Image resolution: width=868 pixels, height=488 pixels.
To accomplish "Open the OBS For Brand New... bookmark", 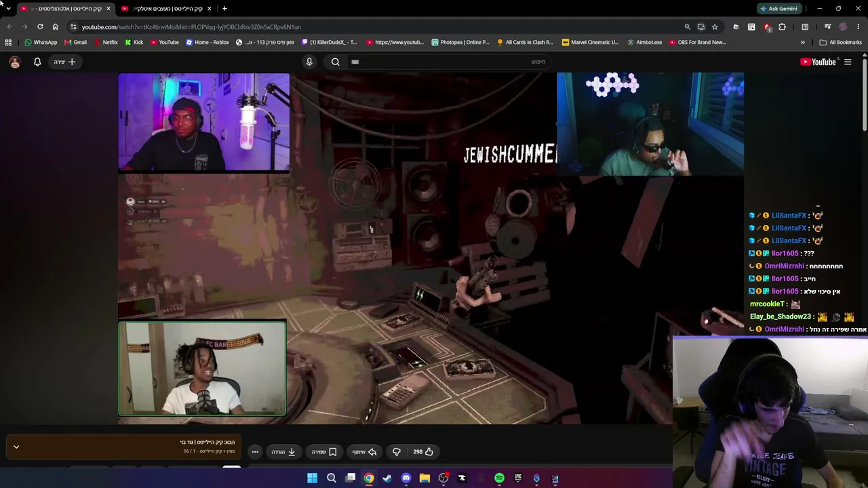I will (x=697, y=42).
